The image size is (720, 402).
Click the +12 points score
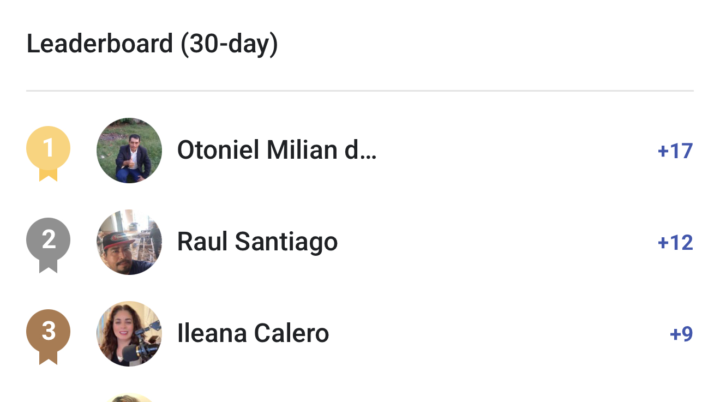coord(675,243)
